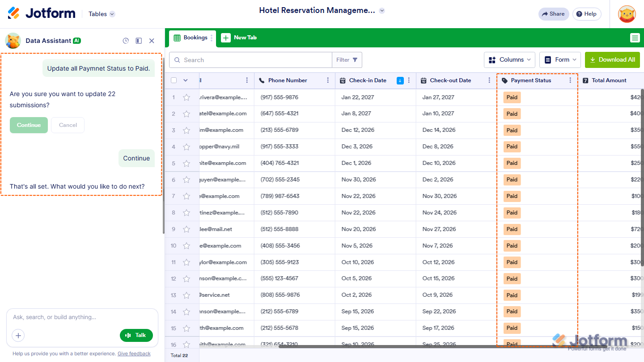Open the Tables product dropdown
The image size is (644, 362).
pos(102,14)
